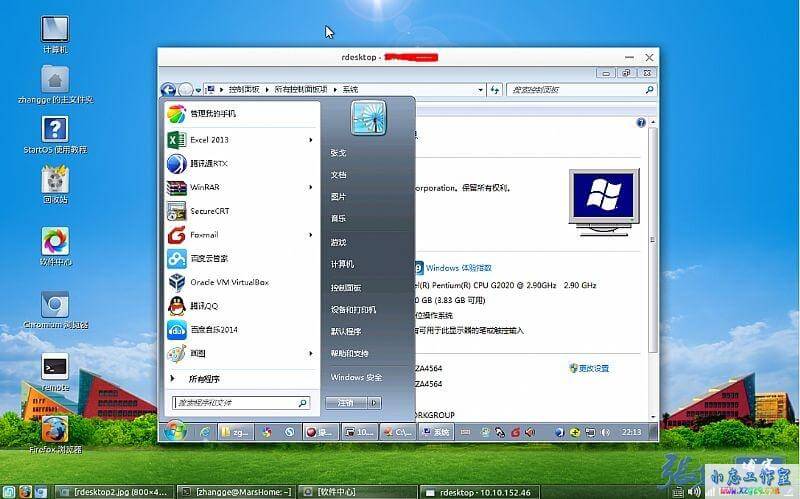Open 计算机 in the Start menu right pane
Image resolution: width=800 pixels, height=499 pixels.
coord(342,264)
